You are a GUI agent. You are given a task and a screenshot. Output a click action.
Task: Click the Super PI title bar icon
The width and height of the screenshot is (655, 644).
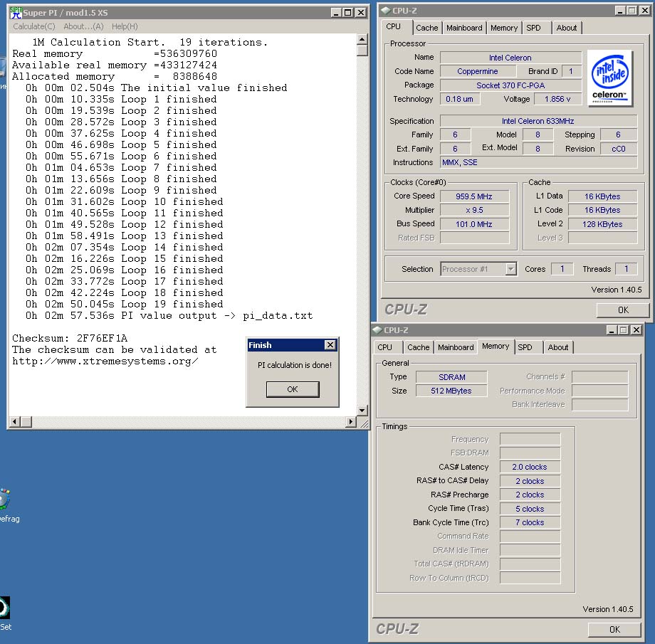(x=16, y=13)
